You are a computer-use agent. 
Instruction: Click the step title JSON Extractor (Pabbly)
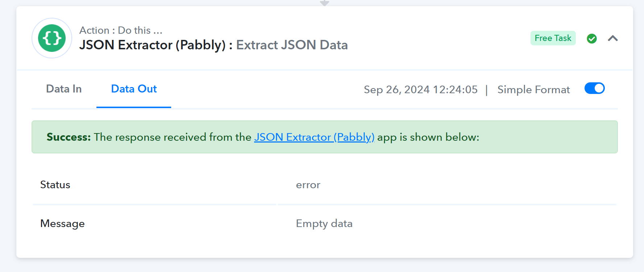[152, 45]
